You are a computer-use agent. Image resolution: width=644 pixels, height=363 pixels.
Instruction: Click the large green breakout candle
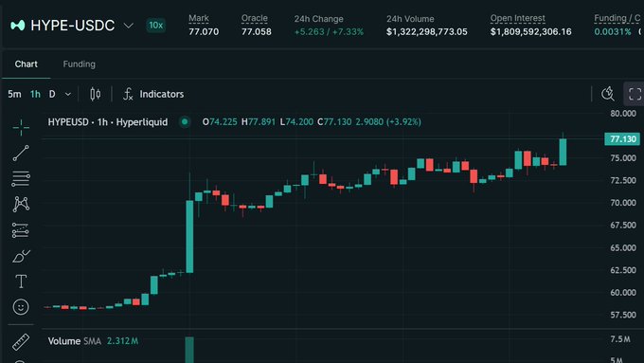(x=189, y=236)
